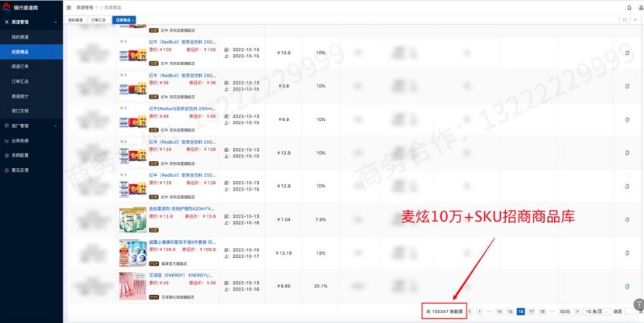Go to page 14 in pagination

pyautogui.click(x=499, y=311)
